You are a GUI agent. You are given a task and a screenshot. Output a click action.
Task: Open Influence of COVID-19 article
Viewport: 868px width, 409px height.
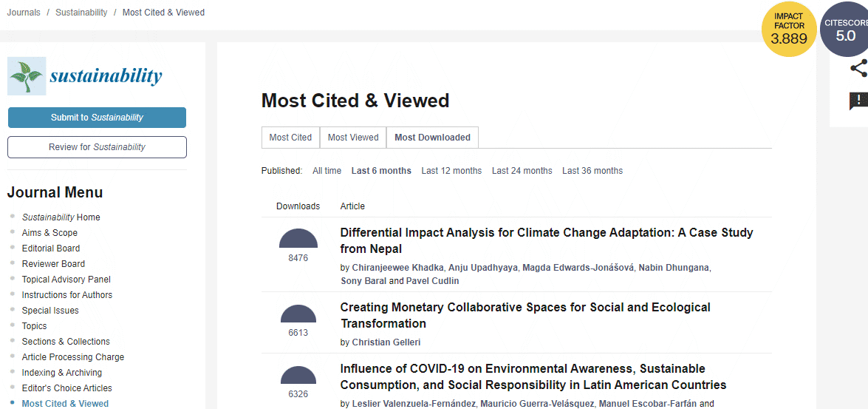(533, 376)
